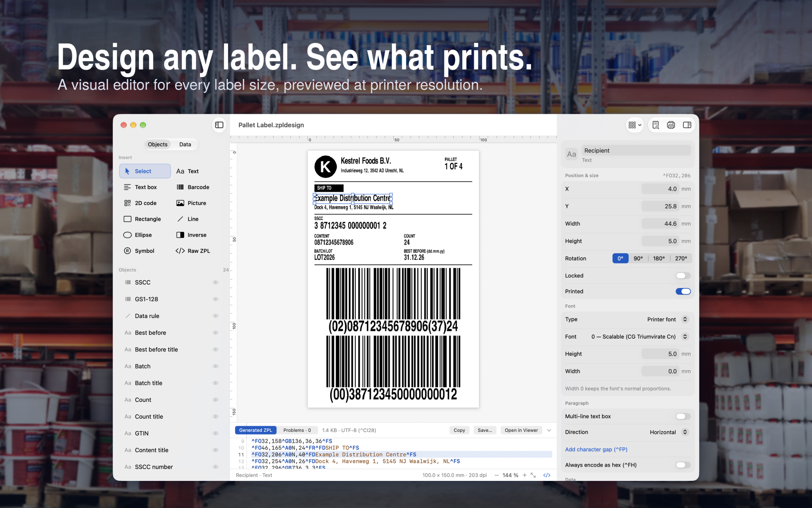Toggle the left sidebar panel icon
The height and width of the screenshot is (508, 812).
[x=219, y=125]
